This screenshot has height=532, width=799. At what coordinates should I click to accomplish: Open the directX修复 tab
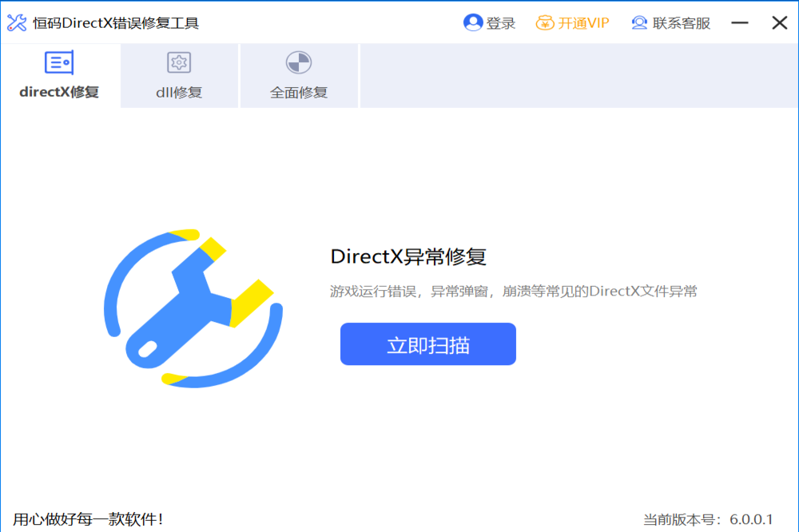60,75
